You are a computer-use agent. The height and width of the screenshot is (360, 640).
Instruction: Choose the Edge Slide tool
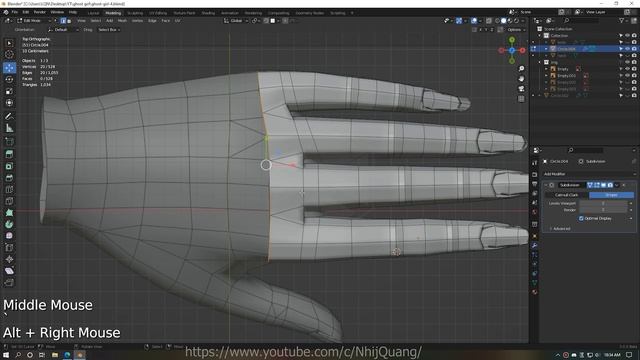(x=9, y=248)
